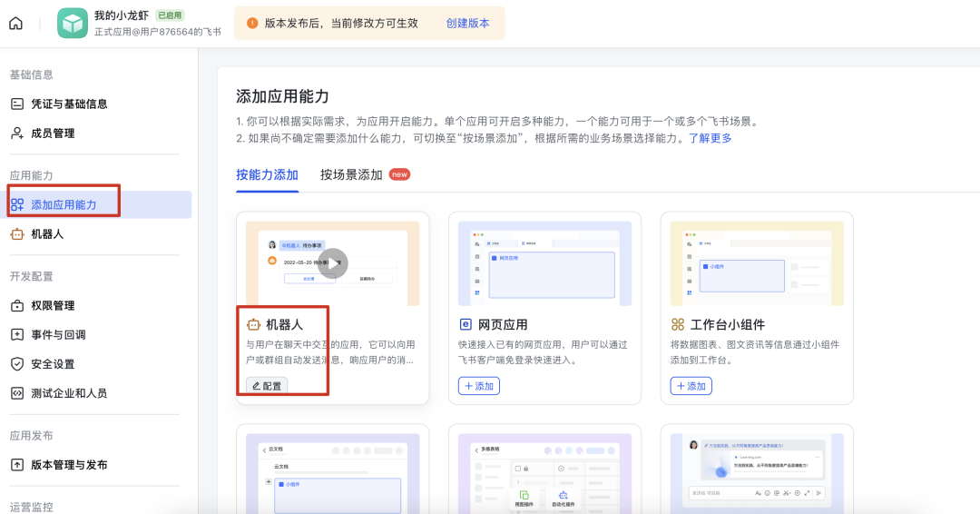
Task: Click the 机器人 robot icon in sidebar
Action: (17, 234)
